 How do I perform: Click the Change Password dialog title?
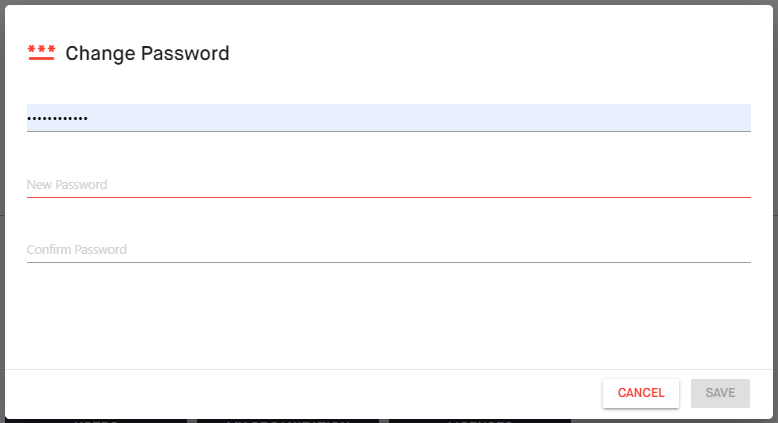click(147, 53)
